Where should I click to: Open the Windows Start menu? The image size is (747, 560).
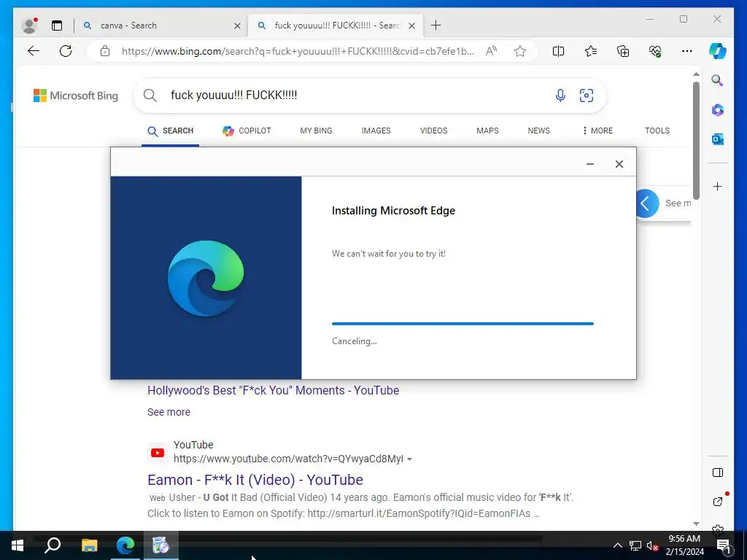18,545
